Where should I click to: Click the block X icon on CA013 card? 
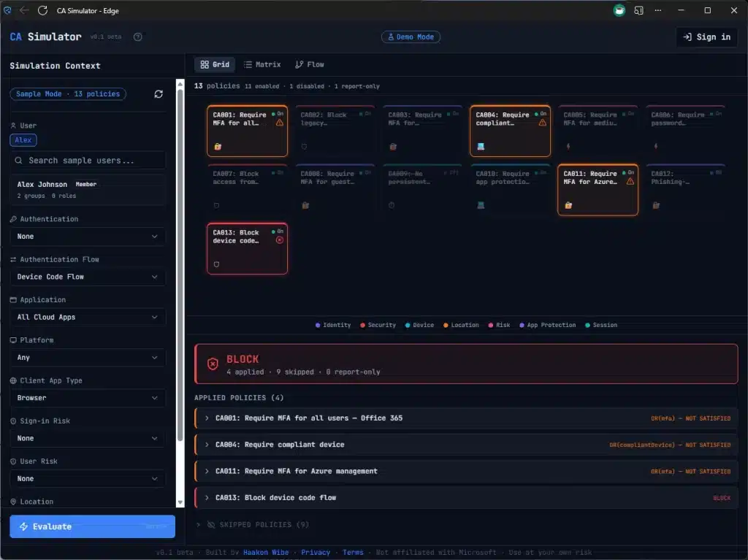click(280, 240)
